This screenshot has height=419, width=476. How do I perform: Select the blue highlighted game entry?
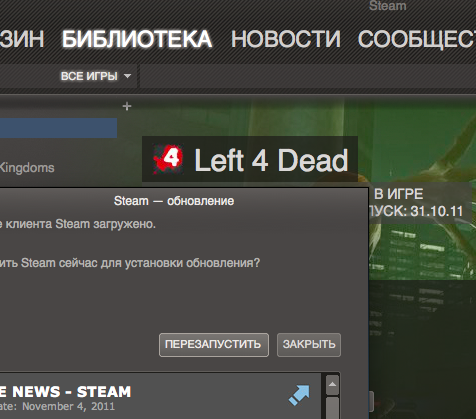click(58, 128)
